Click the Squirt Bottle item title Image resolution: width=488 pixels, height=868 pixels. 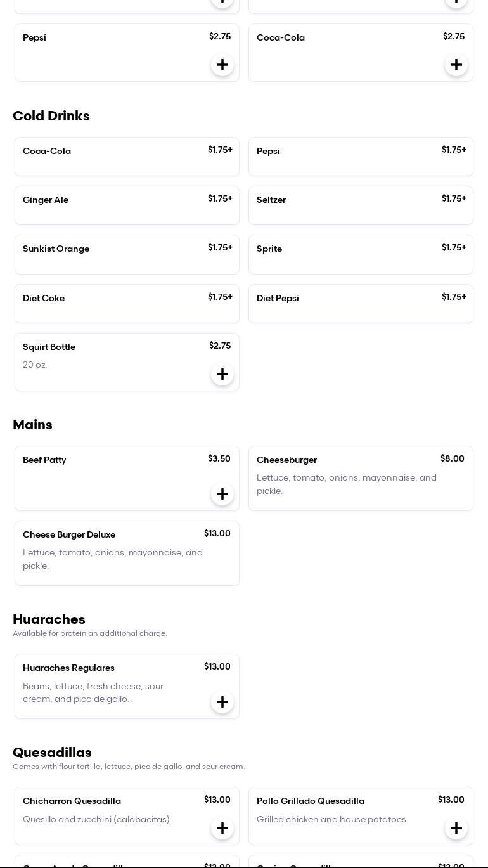[49, 347]
